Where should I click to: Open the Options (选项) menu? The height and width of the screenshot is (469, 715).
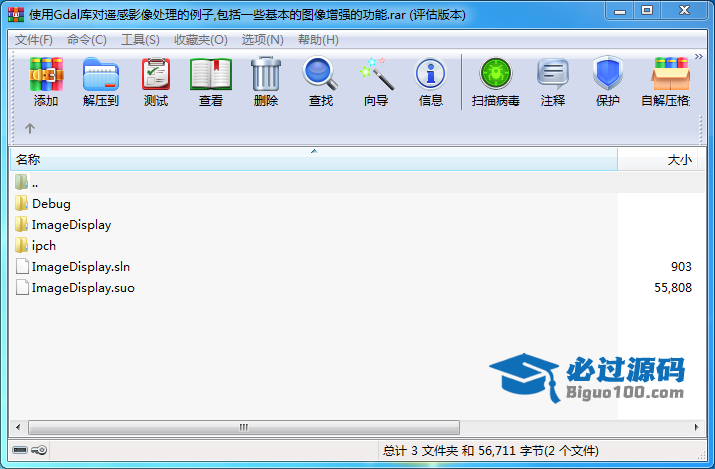(263, 40)
